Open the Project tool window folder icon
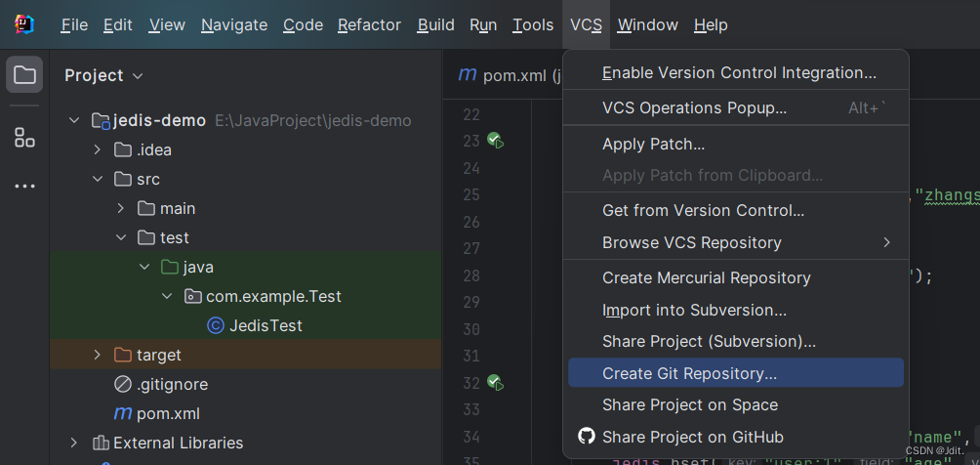 point(24,75)
